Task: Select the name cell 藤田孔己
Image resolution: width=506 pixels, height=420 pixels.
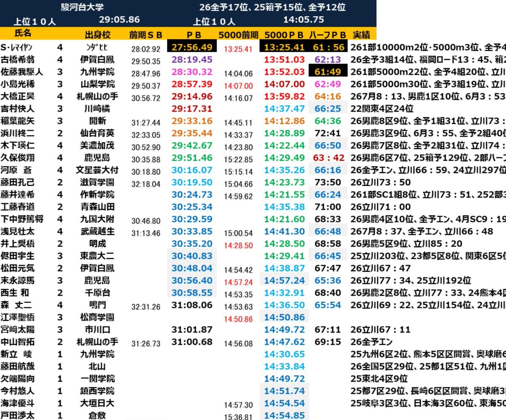Action: pyautogui.click(x=18, y=182)
